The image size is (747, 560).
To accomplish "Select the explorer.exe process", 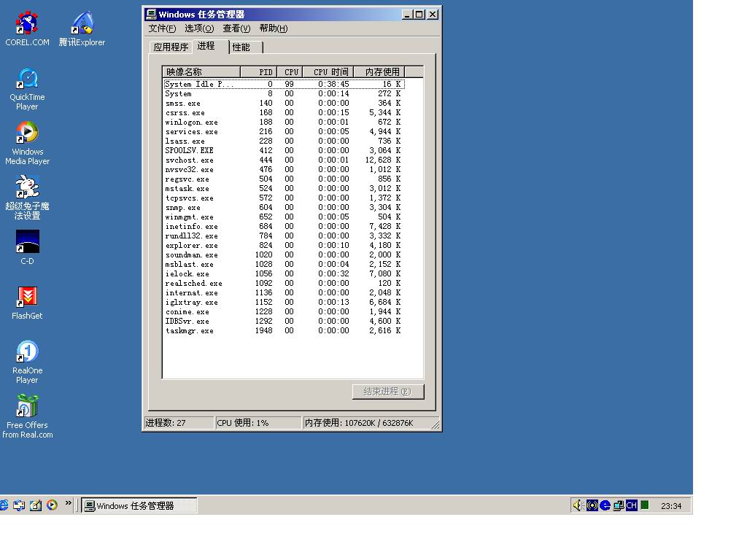I will click(x=284, y=246).
